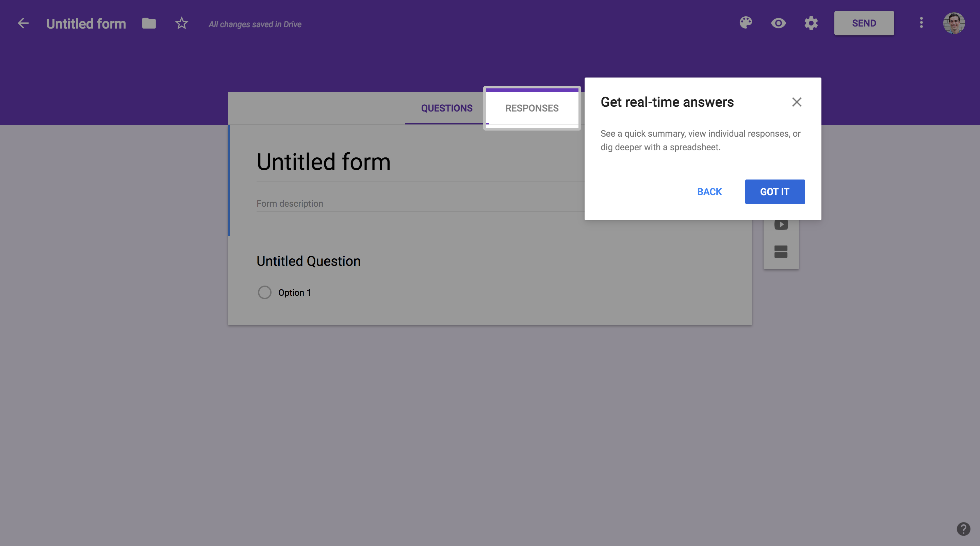This screenshot has height=546, width=980.
Task: Open form settings gear icon
Action: tap(811, 23)
